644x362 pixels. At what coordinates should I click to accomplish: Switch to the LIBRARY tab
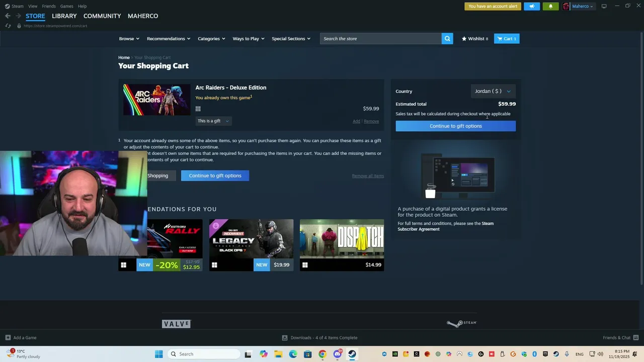tap(64, 16)
